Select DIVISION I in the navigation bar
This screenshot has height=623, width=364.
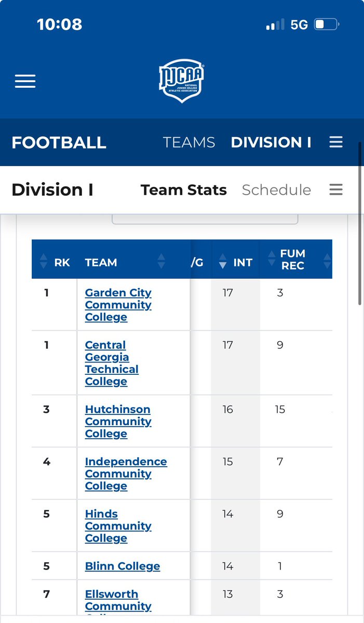coord(271,142)
